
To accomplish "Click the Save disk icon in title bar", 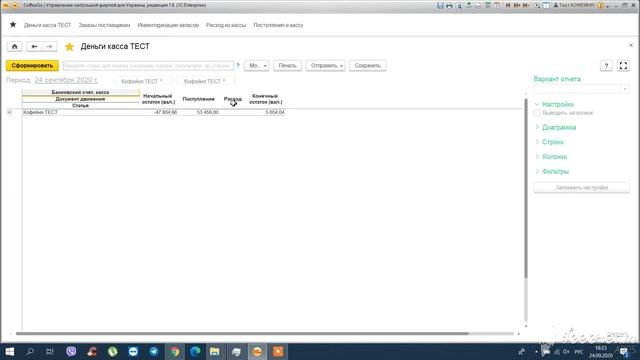I will (440, 5).
